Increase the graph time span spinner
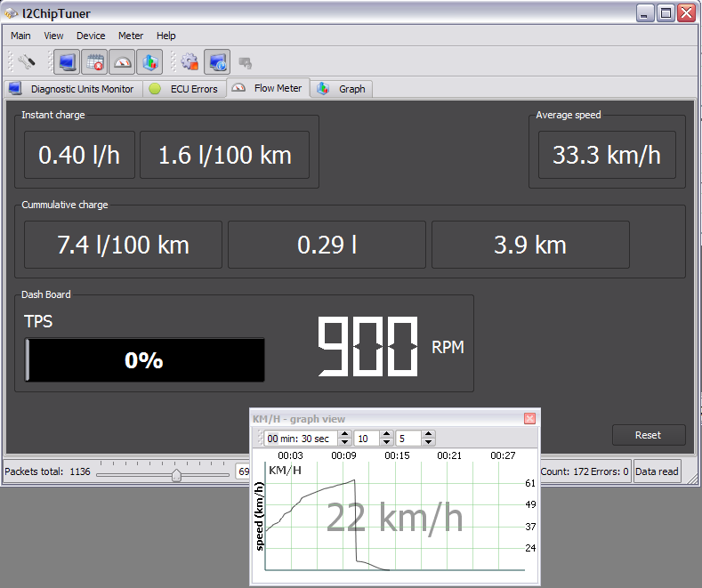The image size is (702, 588). pos(344,434)
